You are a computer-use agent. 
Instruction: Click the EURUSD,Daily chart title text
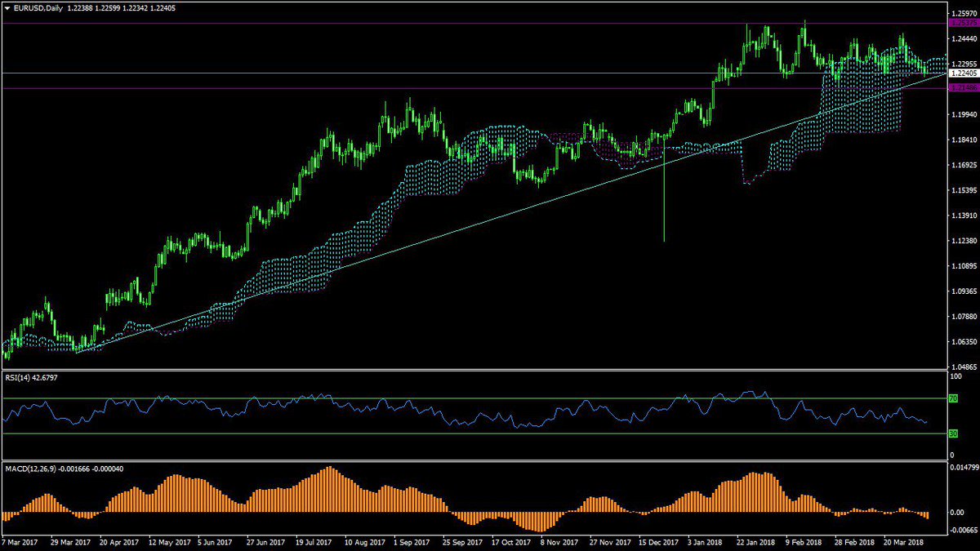pyautogui.click(x=38, y=7)
